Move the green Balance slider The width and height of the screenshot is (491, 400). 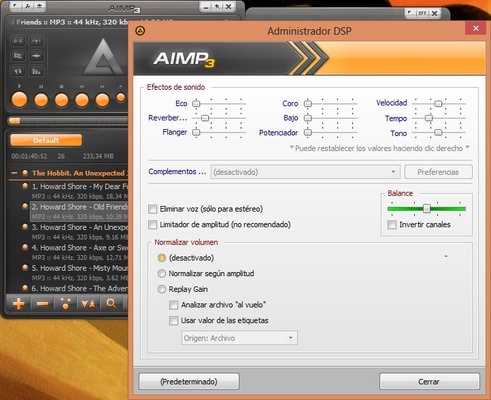point(427,209)
